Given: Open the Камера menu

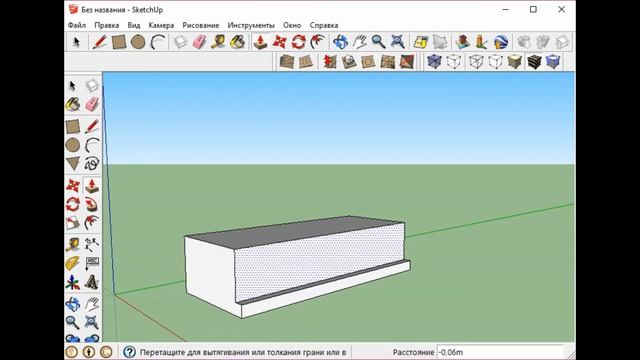Looking at the screenshot, I should click(x=161, y=25).
